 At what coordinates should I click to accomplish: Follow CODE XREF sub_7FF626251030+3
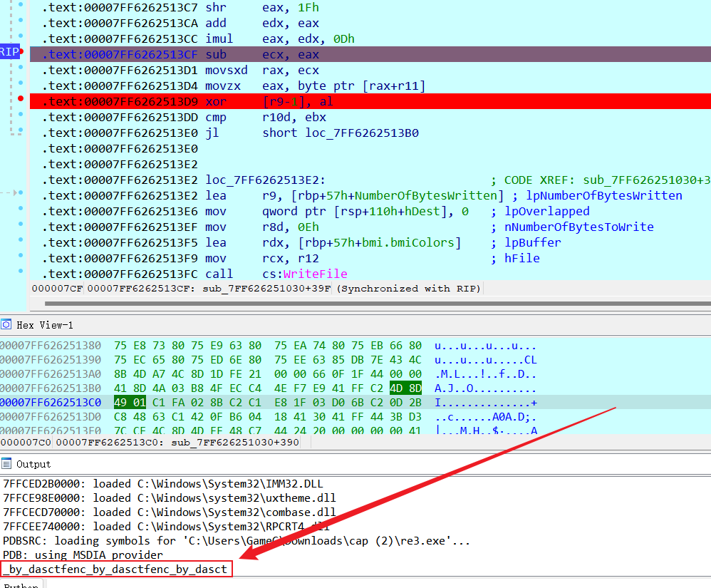(647, 180)
